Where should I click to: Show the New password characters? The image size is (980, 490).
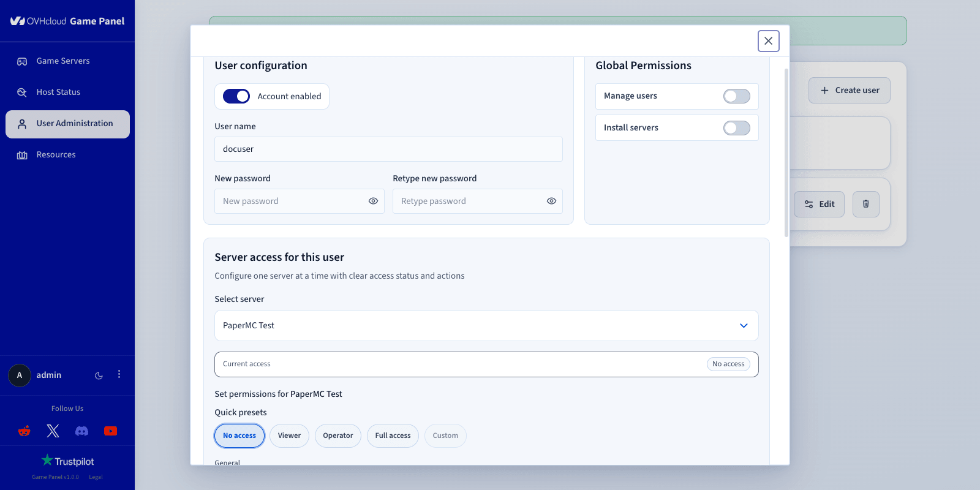pos(373,201)
